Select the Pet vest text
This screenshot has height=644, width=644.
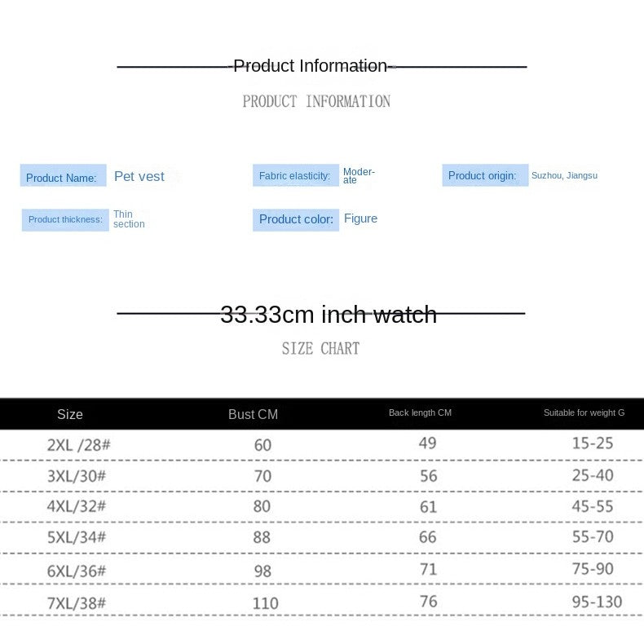[139, 176]
